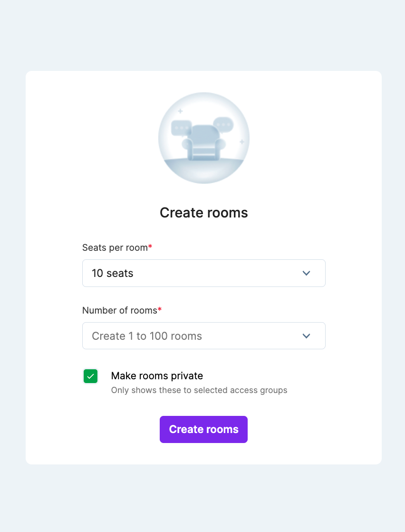Screen dimensions: 405x532
Task: Click the red asterisk beside Number of rooms
Action: pos(160,310)
